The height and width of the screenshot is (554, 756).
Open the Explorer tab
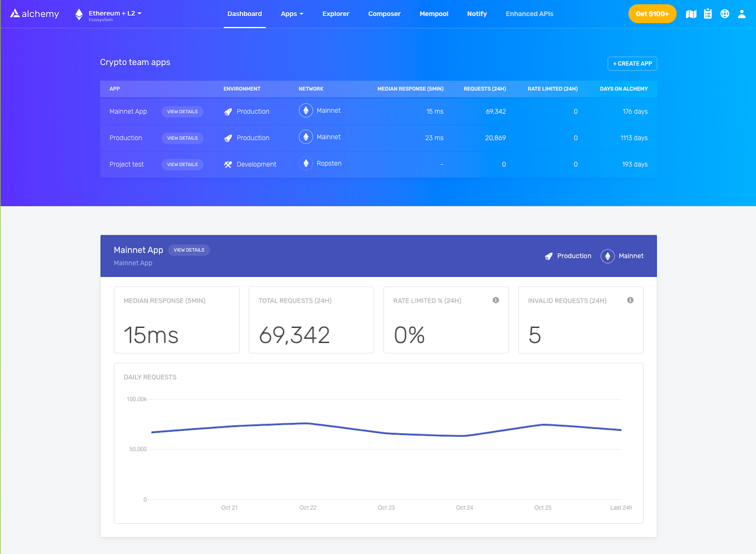[336, 14]
